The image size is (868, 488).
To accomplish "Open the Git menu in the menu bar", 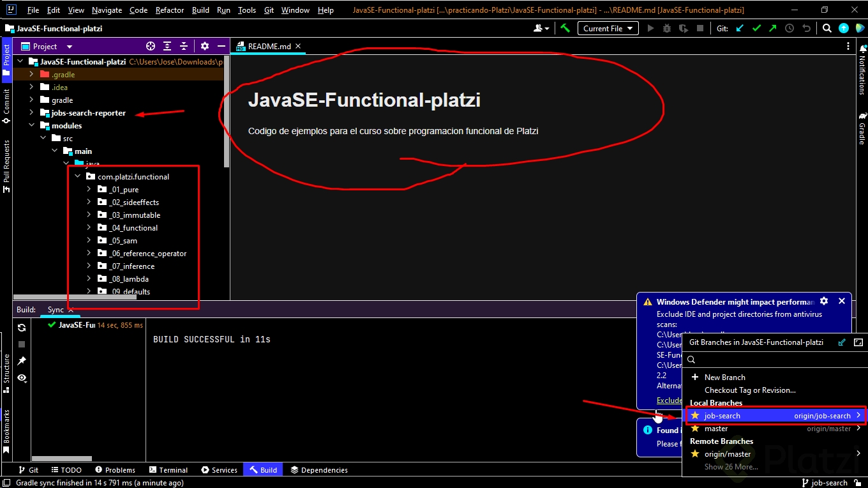I will (269, 10).
